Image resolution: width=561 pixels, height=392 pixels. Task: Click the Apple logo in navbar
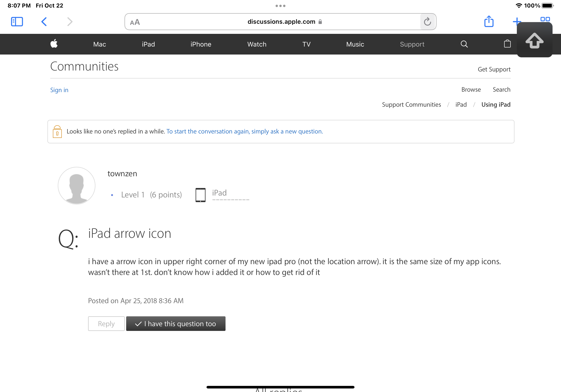point(54,44)
